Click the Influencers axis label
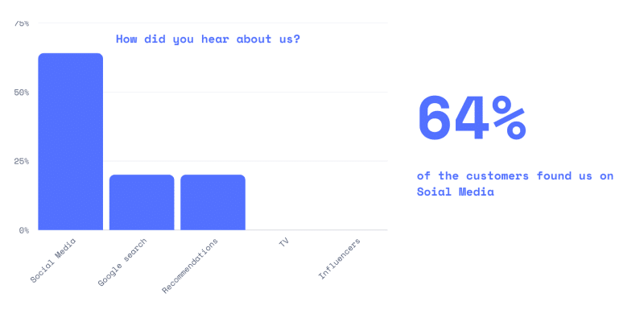Screen dimensions: 644x322 click(x=340, y=258)
